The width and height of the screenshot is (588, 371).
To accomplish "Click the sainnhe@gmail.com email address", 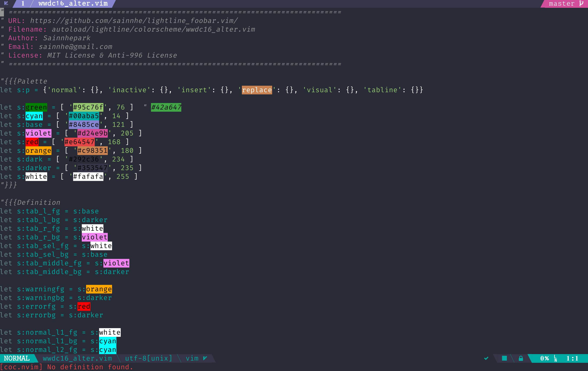I will point(76,47).
